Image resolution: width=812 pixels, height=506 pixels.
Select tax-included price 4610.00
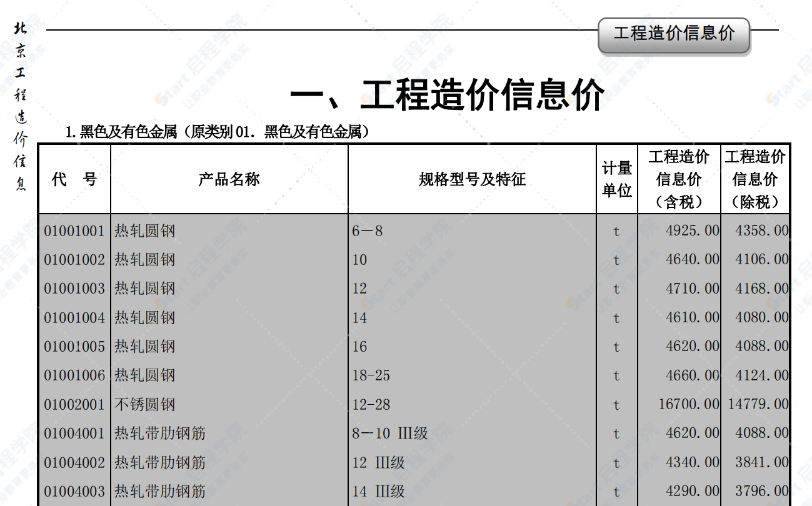[x=693, y=317]
